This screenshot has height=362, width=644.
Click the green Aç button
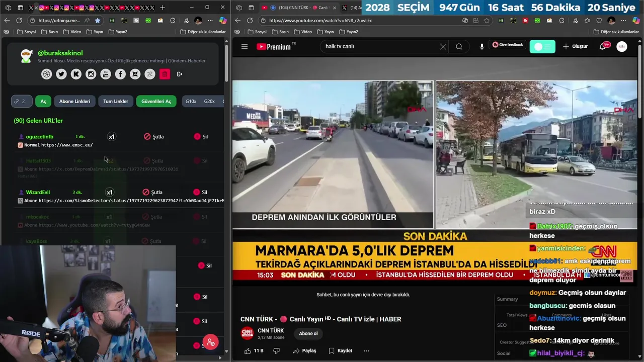tap(43, 101)
